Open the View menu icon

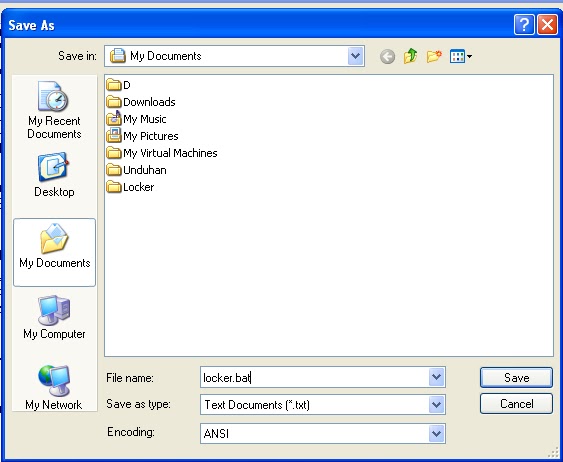(461, 56)
